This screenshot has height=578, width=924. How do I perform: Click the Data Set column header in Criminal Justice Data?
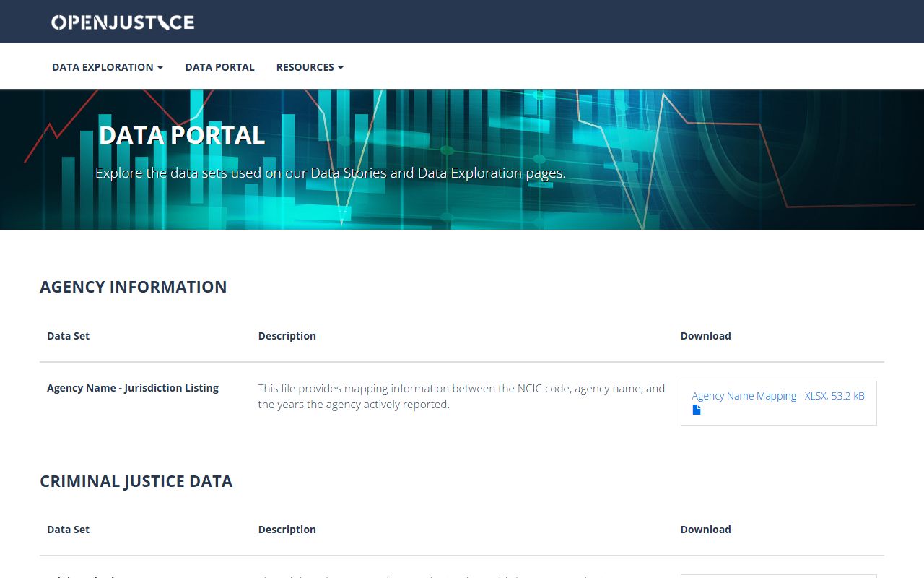[x=69, y=530]
